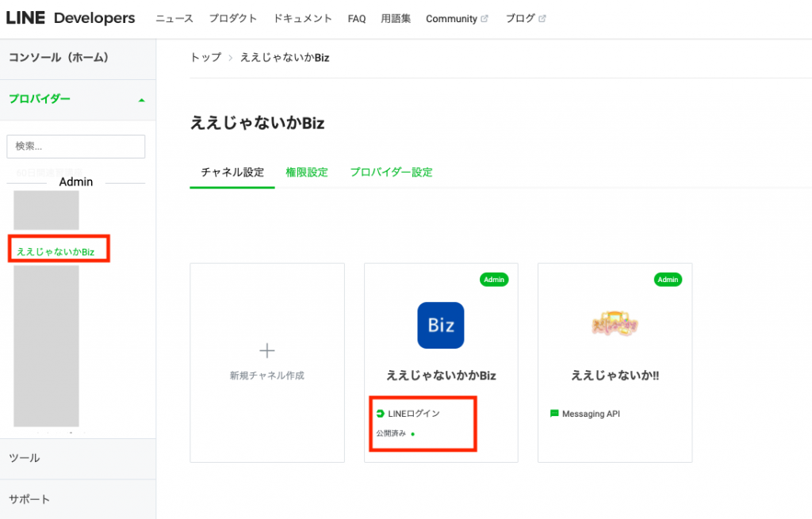Click the プロバイダー sidebar heading

(40, 99)
